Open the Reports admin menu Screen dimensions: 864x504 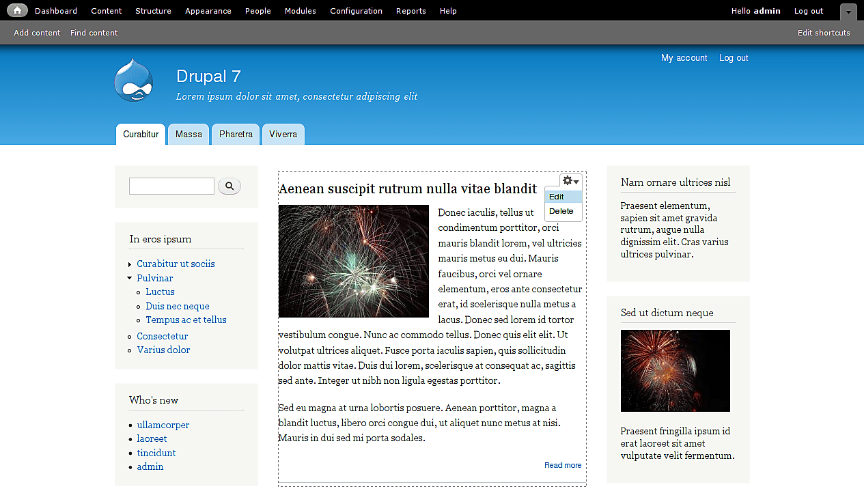pos(411,11)
